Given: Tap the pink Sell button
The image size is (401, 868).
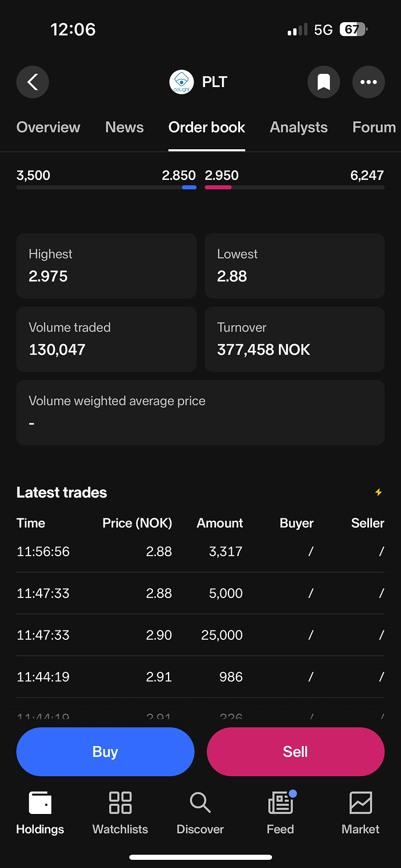Looking at the screenshot, I should pyautogui.click(x=296, y=752).
